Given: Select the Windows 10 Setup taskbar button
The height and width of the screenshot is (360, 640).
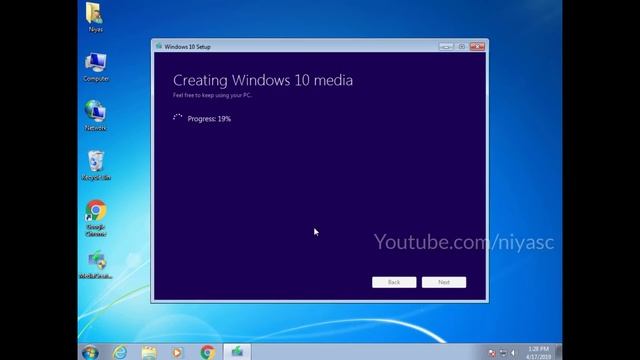Looking at the screenshot, I should [237, 352].
